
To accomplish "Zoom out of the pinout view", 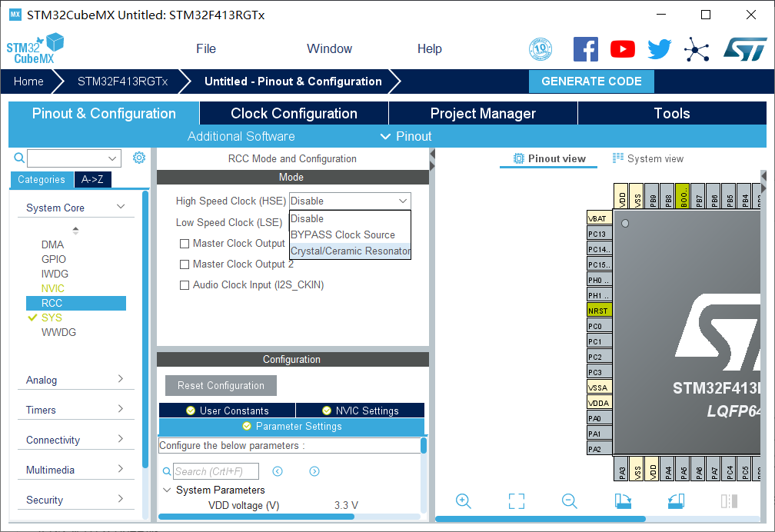I will (x=570, y=500).
